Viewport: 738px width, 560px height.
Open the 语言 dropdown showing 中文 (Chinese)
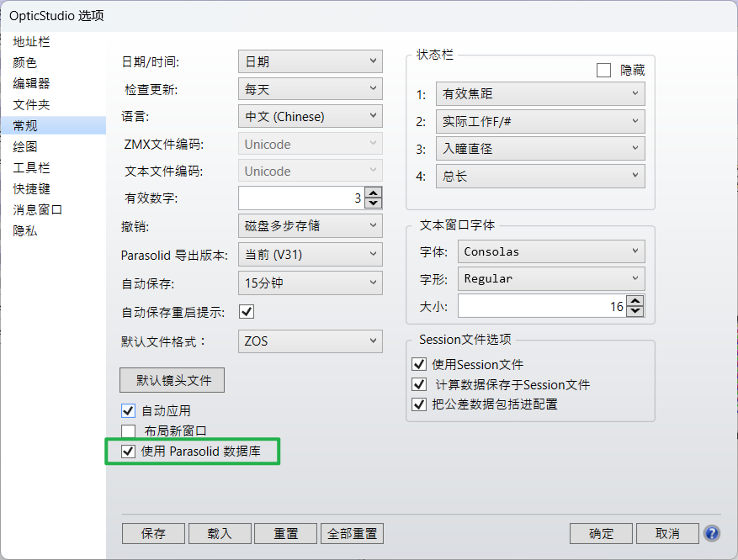pos(310,117)
